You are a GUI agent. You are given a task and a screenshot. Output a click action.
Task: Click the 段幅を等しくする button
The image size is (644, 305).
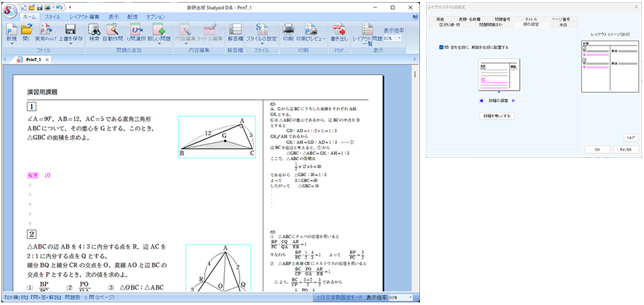click(497, 116)
